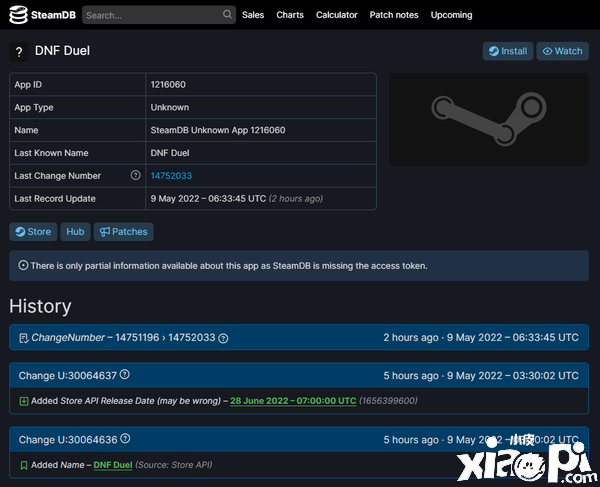Click the help icon next to Last Change Number
Screen dimensions: 600x487
(135, 175)
